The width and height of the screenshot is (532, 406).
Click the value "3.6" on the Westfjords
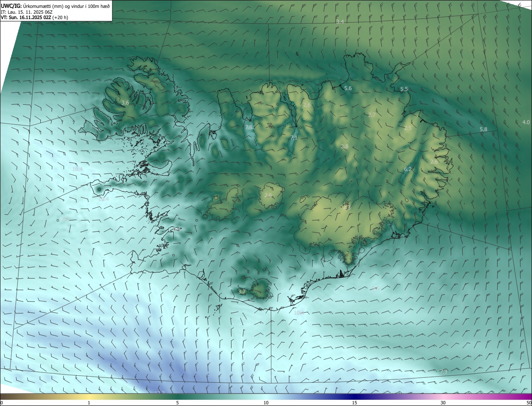(125, 103)
